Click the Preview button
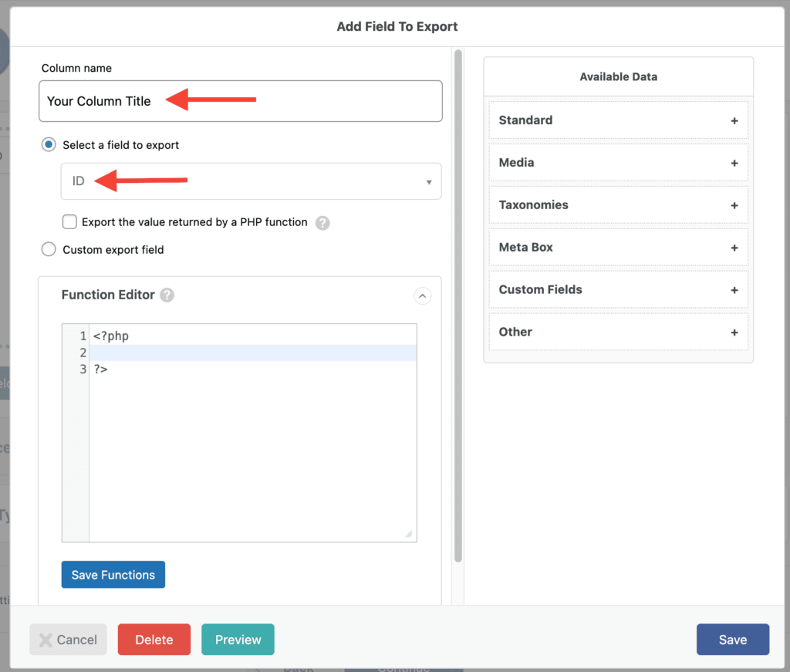 point(238,640)
